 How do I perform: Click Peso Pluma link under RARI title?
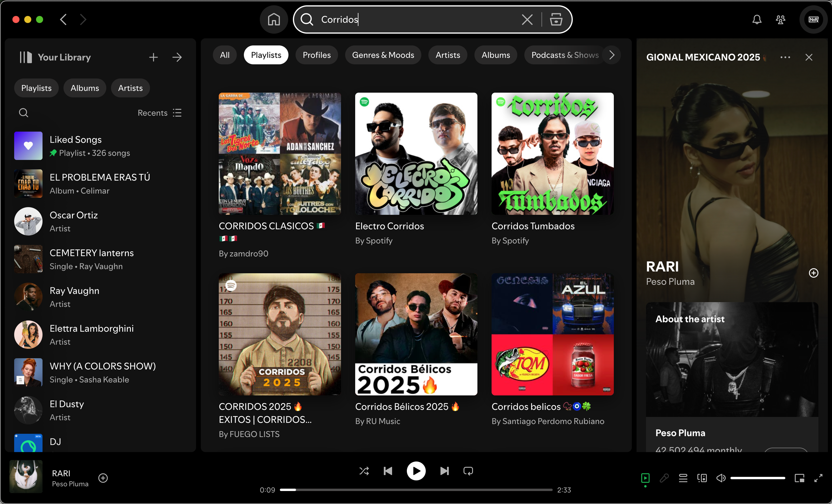coord(670,282)
